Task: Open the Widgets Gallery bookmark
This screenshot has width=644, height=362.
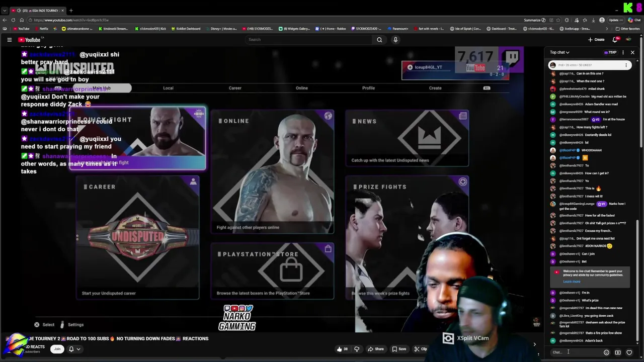Action: 294,29
